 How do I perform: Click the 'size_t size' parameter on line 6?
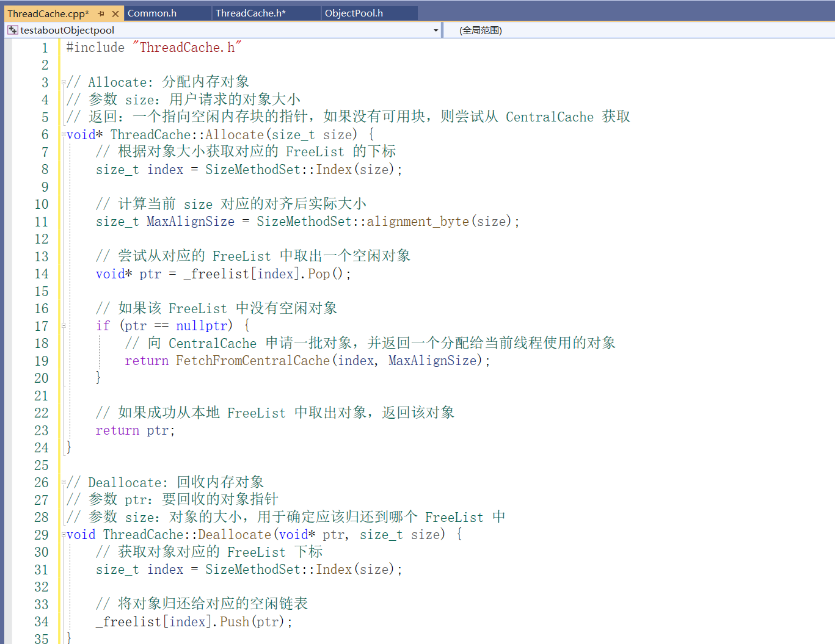[x=312, y=134]
